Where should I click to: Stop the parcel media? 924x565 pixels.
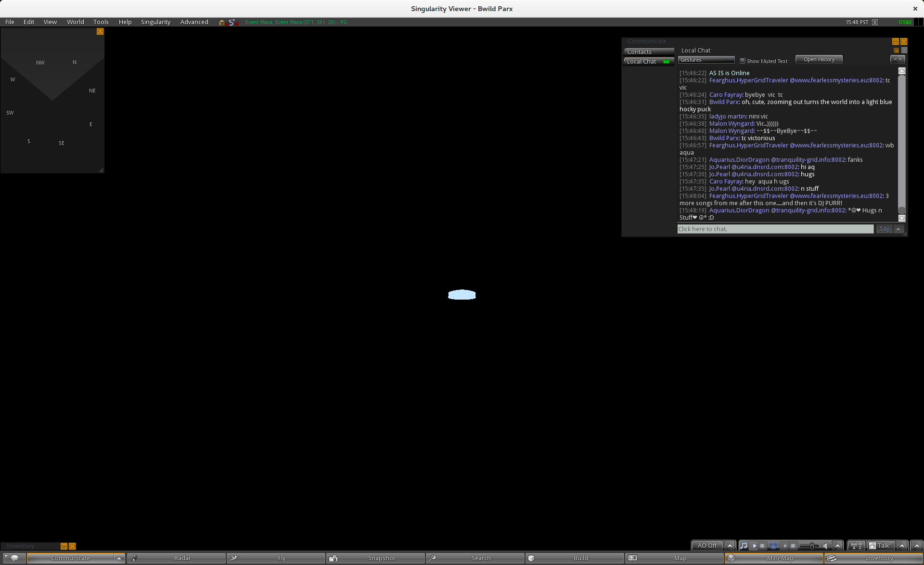793,546
